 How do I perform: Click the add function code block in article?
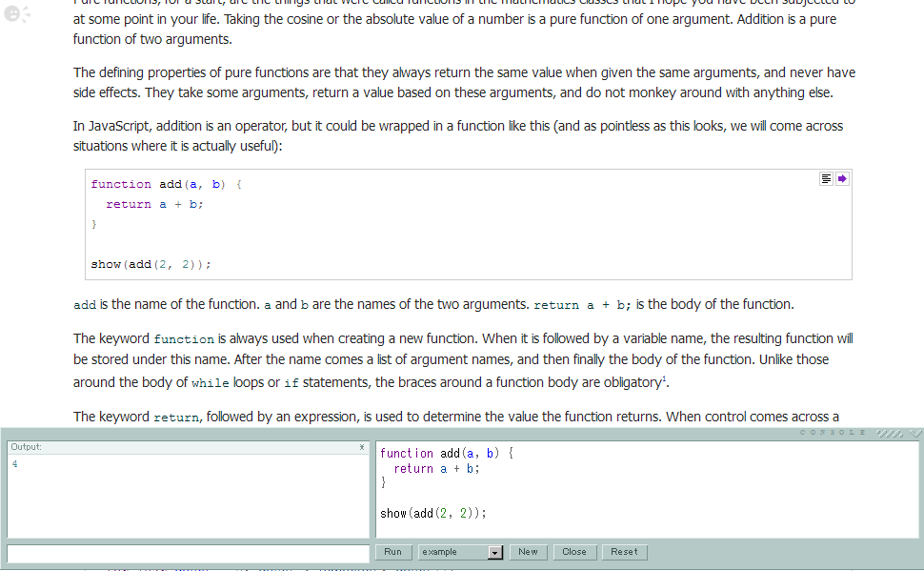(x=467, y=225)
